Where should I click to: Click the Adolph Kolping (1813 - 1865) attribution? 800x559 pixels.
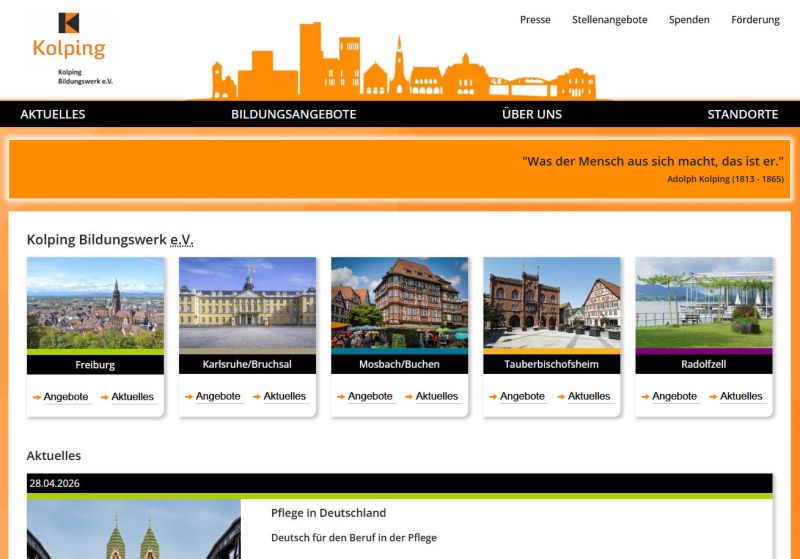(x=725, y=179)
